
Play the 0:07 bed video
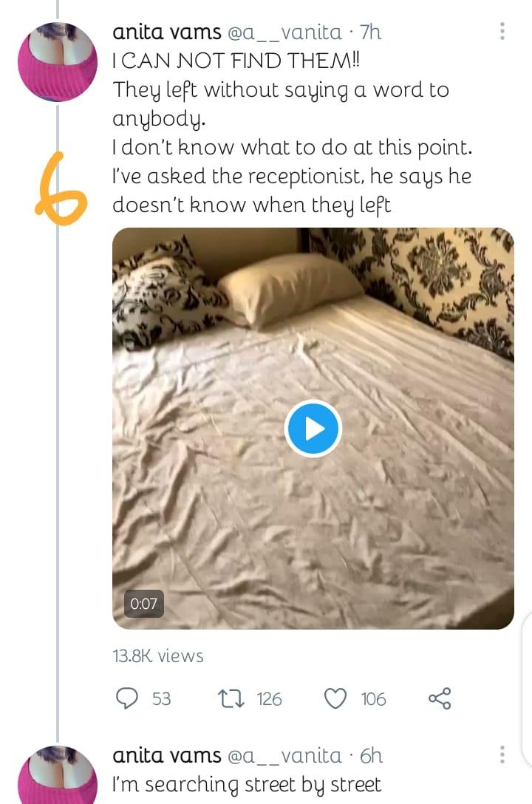(313, 428)
